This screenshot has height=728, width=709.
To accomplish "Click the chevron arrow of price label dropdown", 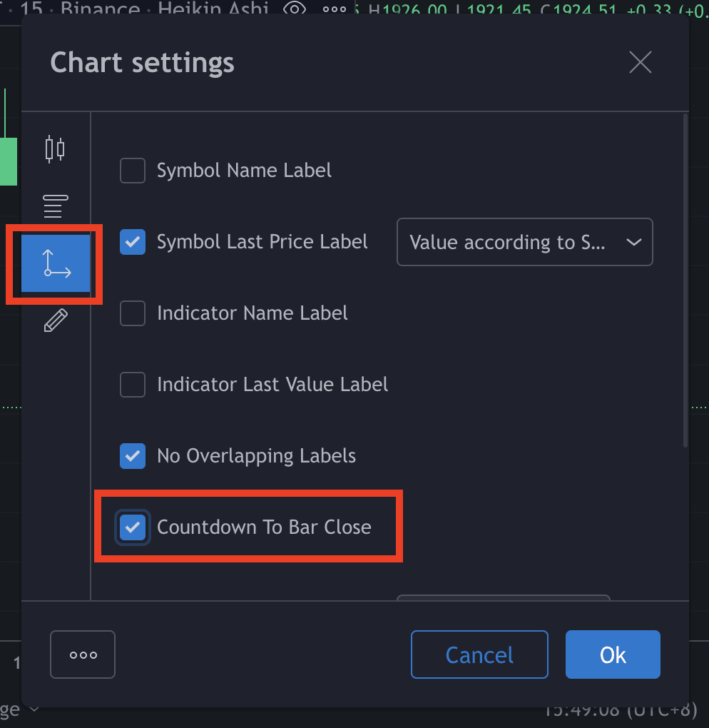I will (634, 242).
